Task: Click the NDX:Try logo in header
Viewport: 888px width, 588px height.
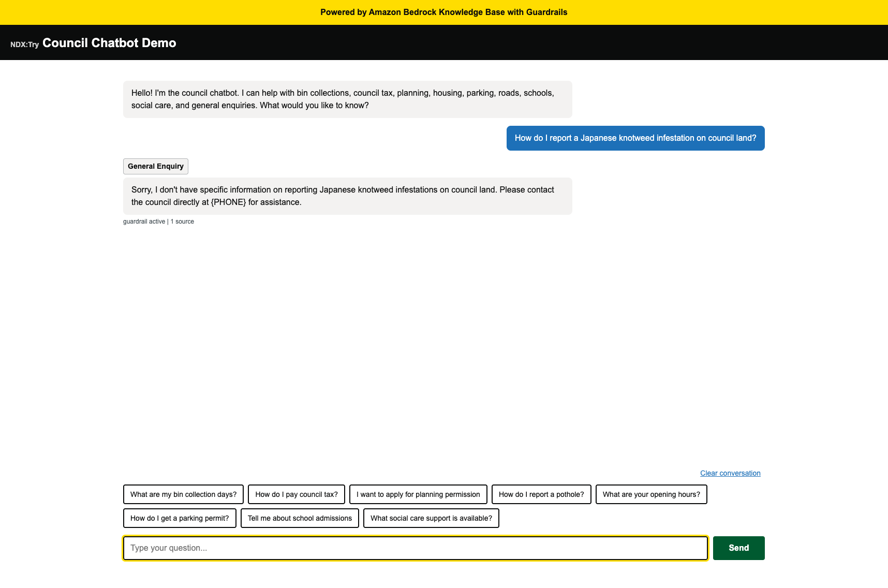Action: click(x=24, y=45)
